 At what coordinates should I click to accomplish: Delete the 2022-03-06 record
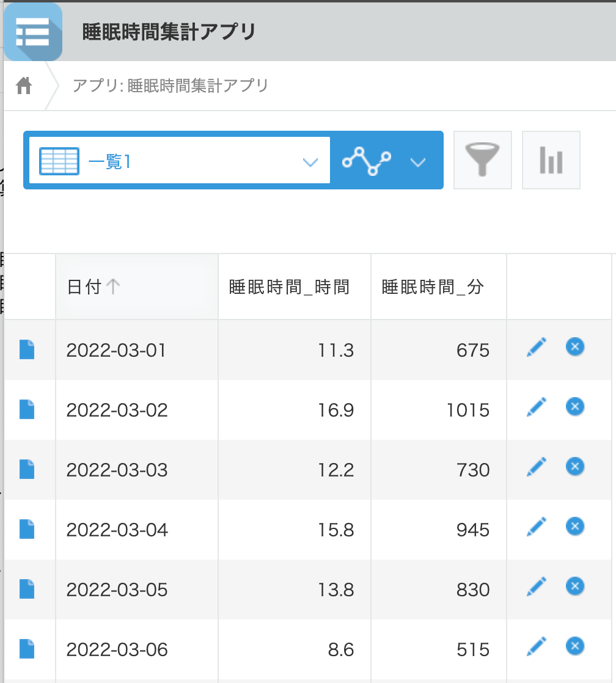(x=574, y=646)
